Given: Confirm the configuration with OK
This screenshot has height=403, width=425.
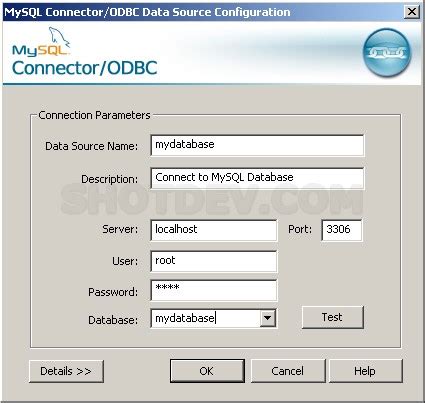Looking at the screenshot, I should pyautogui.click(x=207, y=371).
